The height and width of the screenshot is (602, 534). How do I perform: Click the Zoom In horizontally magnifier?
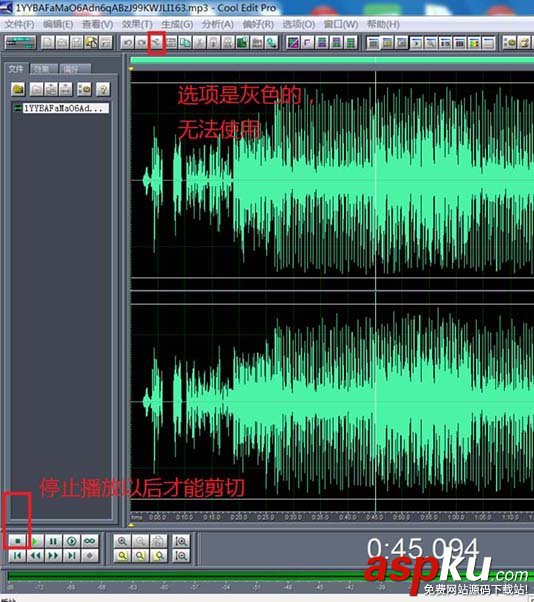122,541
